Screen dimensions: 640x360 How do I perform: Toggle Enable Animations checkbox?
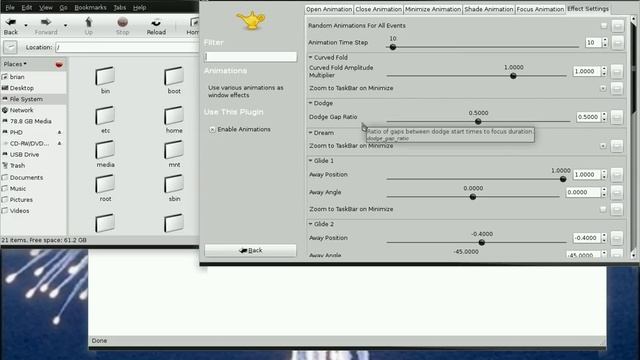pyautogui.click(x=212, y=129)
